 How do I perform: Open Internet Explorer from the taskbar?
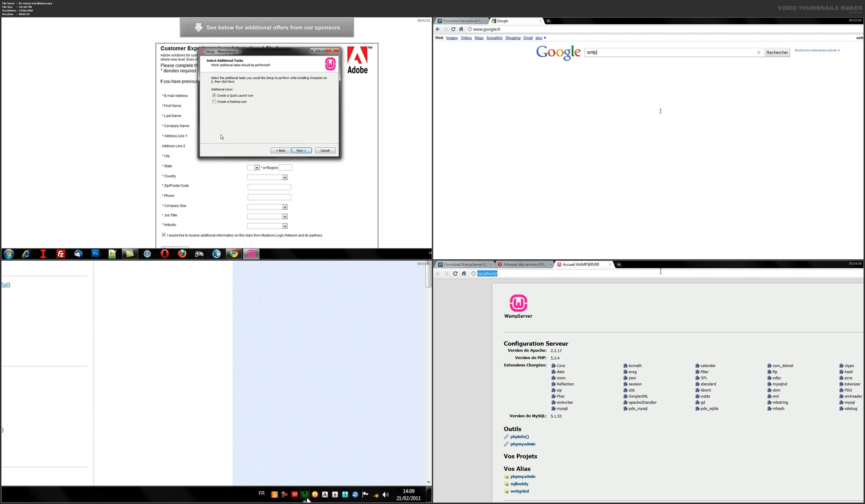[26, 254]
